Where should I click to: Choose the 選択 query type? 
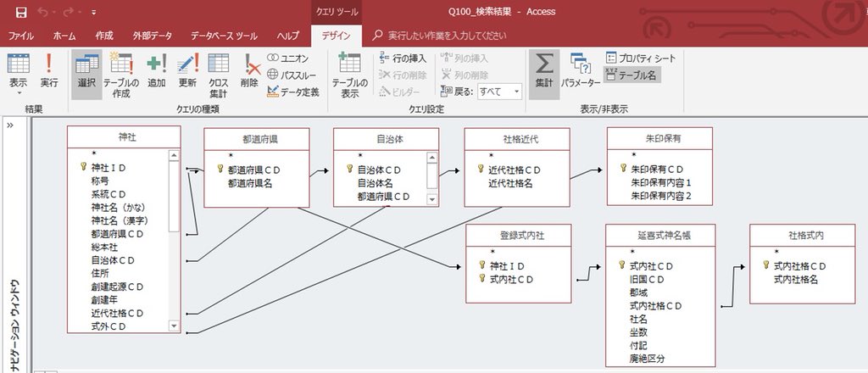tap(86, 74)
